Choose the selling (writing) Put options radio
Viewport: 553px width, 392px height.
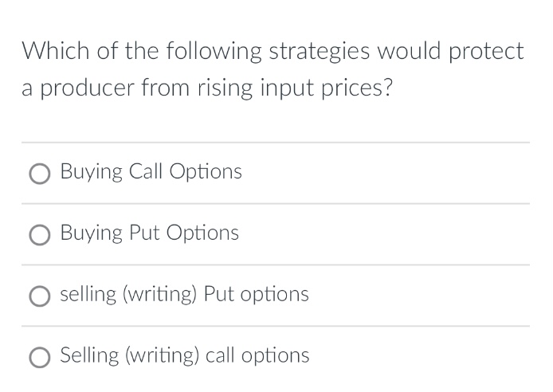pos(40,296)
